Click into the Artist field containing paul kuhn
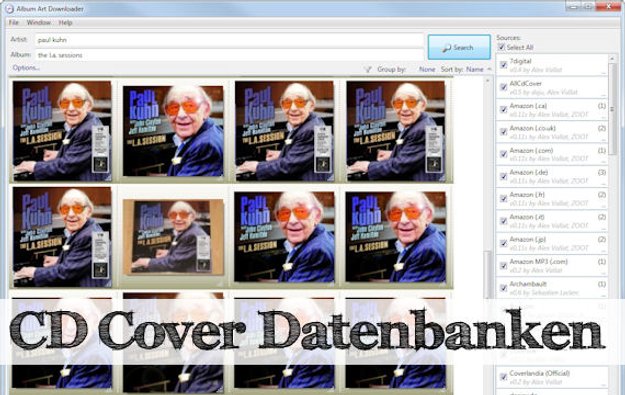Image resolution: width=625 pixels, height=395 pixels. (229, 40)
